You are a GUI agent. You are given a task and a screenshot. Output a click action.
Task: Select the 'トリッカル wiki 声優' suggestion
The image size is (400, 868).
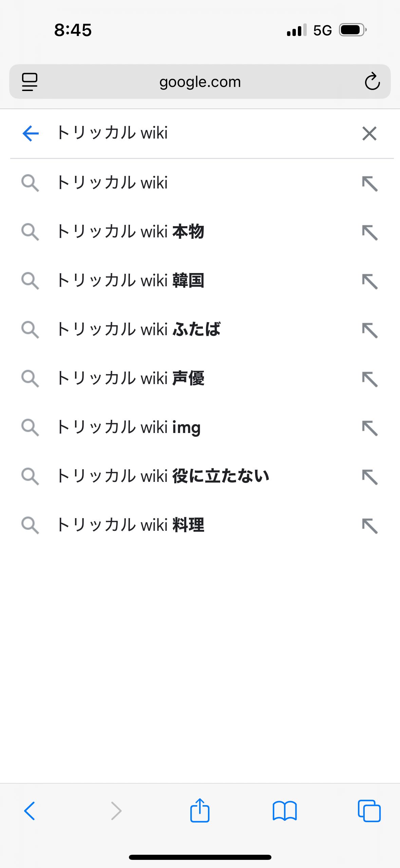(130, 378)
